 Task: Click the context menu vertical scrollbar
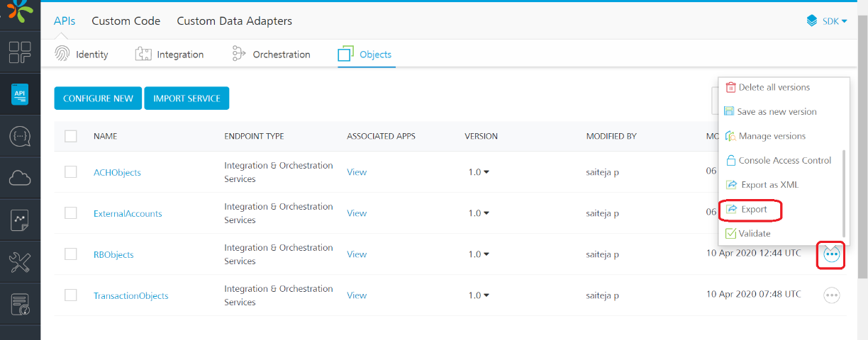tap(843, 191)
